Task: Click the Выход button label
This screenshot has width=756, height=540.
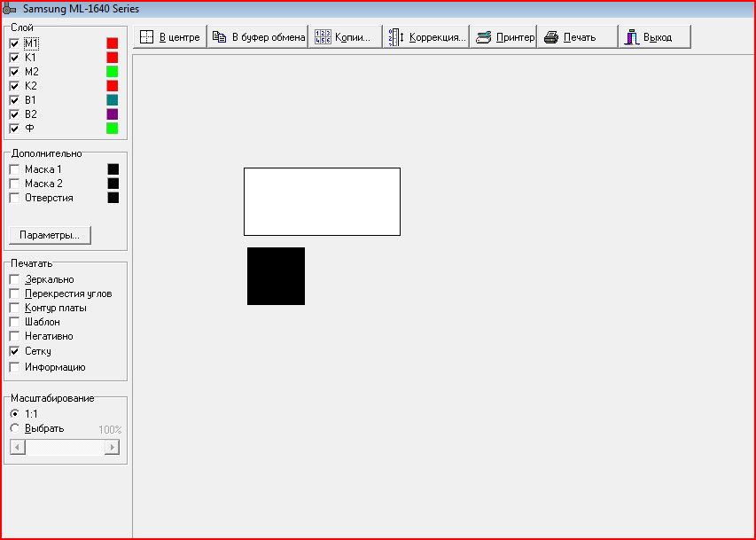Action: 658,37
